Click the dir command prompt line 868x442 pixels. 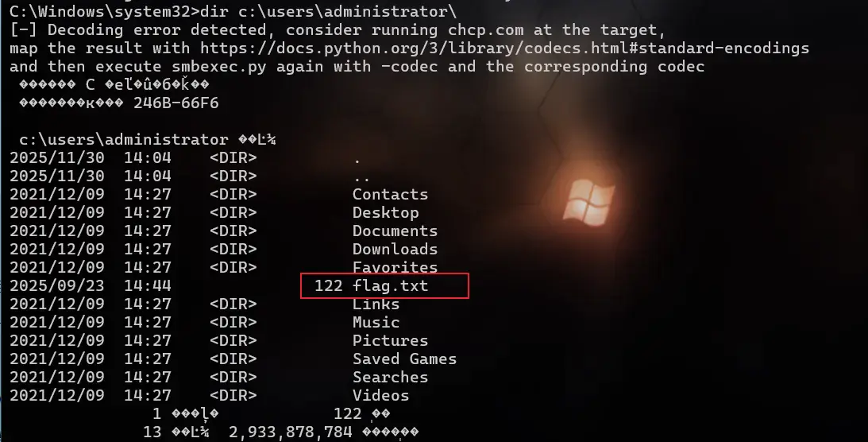point(233,12)
